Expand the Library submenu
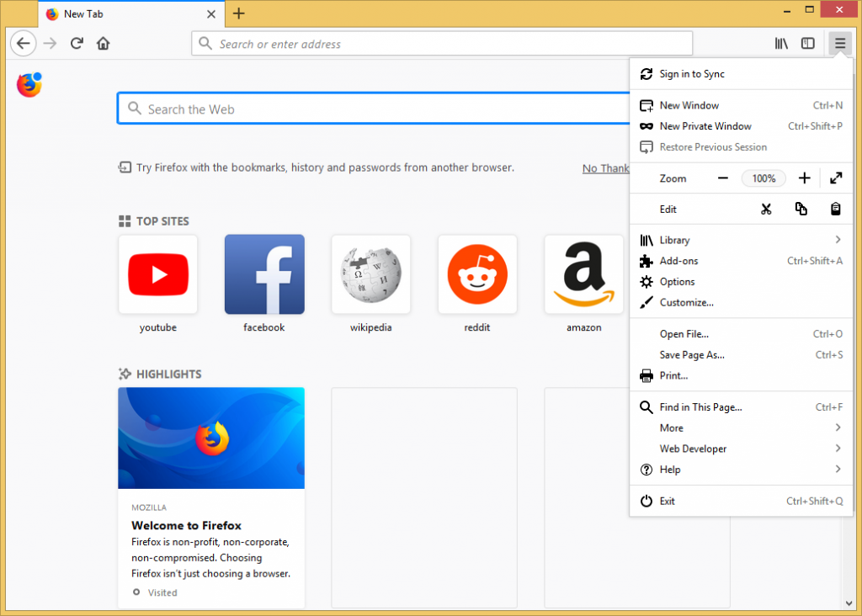The height and width of the screenshot is (616, 862). (741, 240)
